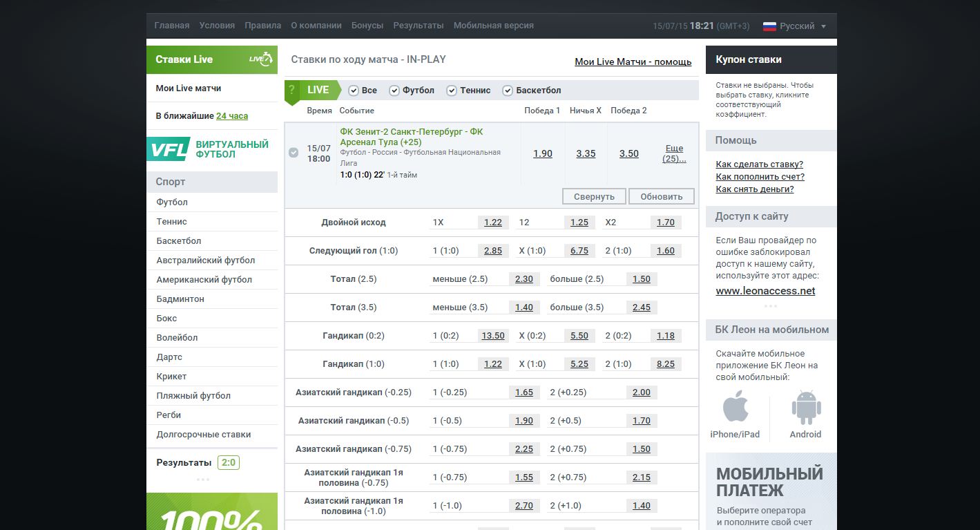The image size is (980, 530).
Task: Pick 1я половина 1 (-1.0) odds 2.70
Action: (524, 506)
